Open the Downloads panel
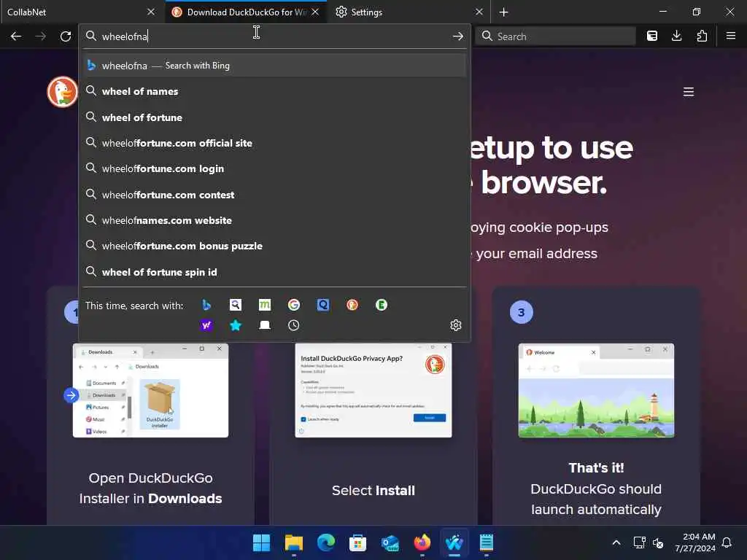747x560 pixels. point(676,36)
